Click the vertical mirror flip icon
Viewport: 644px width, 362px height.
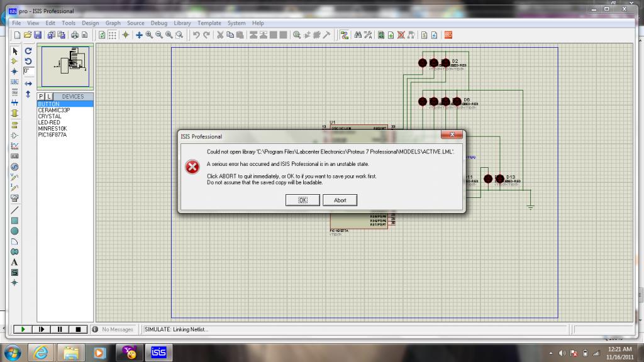tap(28, 94)
